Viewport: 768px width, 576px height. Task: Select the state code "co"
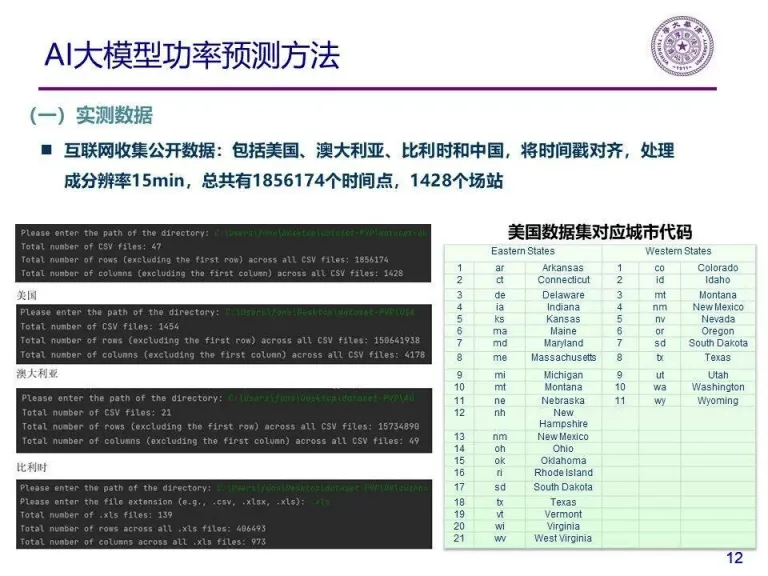pyautogui.click(x=659, y=268)
